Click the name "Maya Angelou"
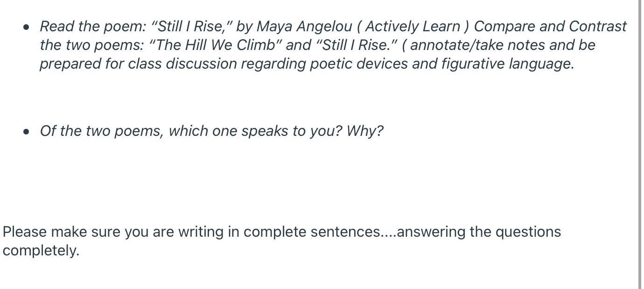644x289 pixels. tap(304, 27)
